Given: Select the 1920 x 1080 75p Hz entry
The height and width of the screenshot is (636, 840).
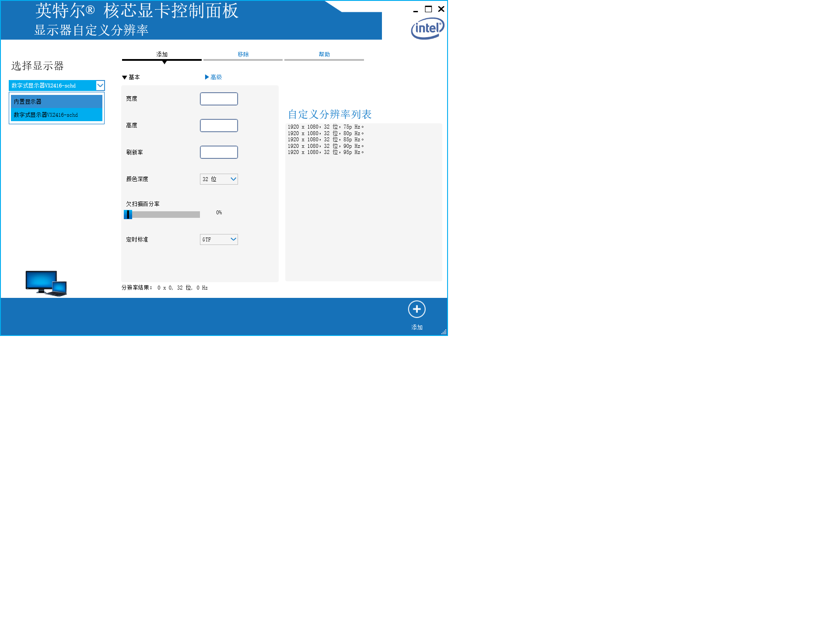Looking at the screenshot, I should point(325,127).
